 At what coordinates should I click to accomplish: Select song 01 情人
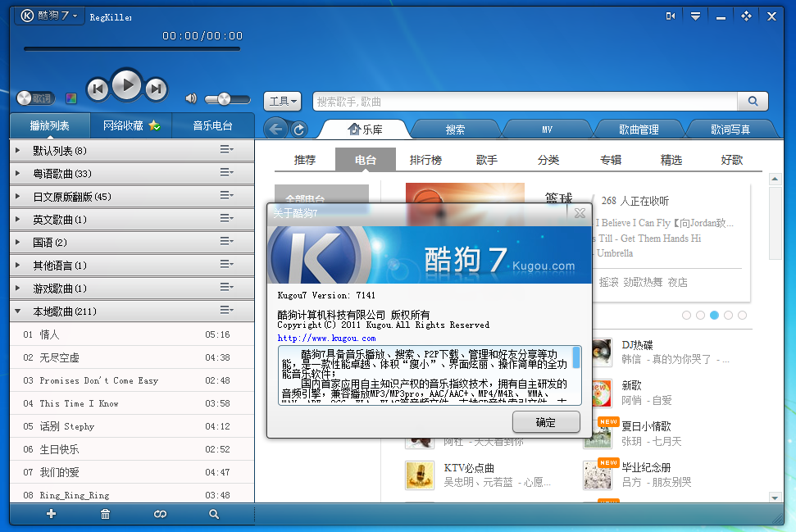click(132, 334)
